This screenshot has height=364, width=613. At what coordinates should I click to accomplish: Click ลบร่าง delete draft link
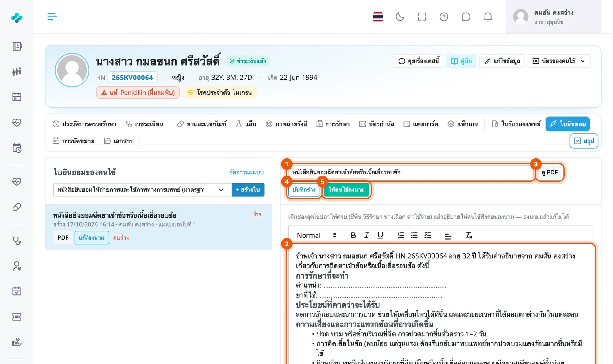pos(121,238)
